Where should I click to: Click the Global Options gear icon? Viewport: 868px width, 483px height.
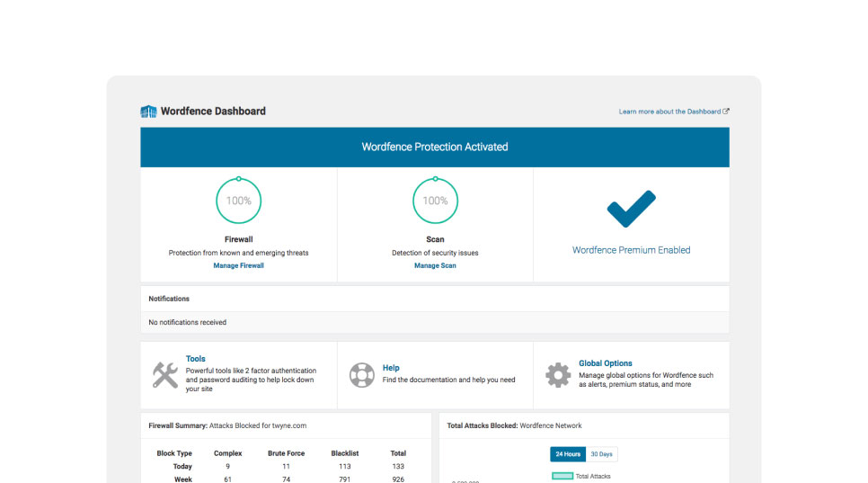coord(558,375)
